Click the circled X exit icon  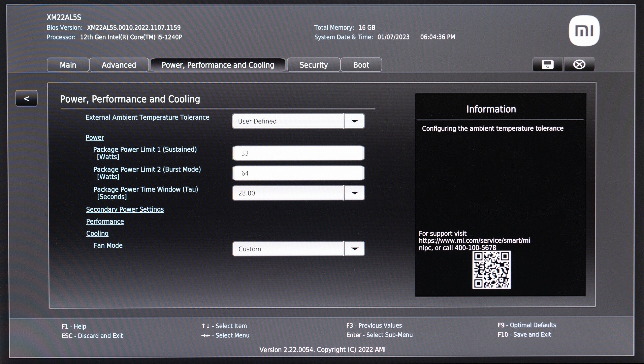[579, 65]
